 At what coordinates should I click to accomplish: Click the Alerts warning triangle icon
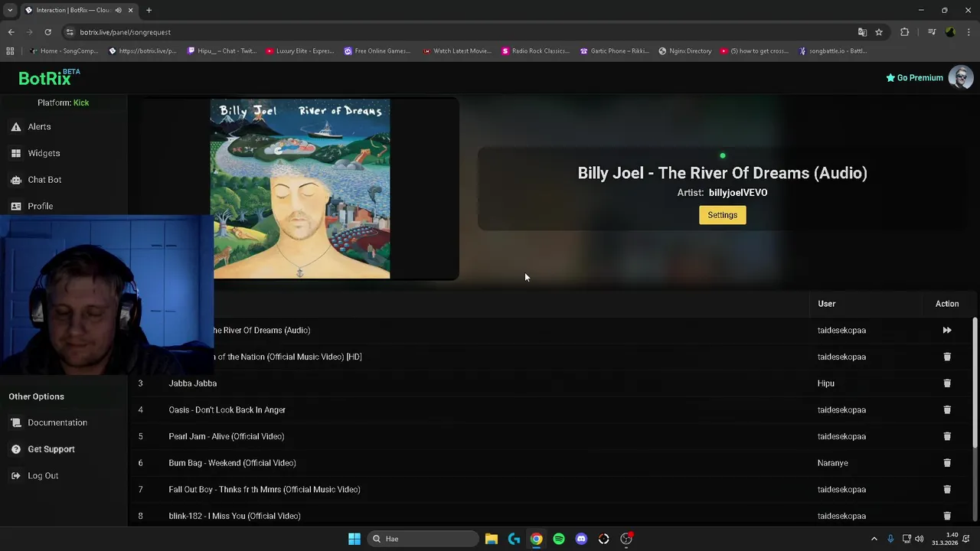[x=15, y=127]
